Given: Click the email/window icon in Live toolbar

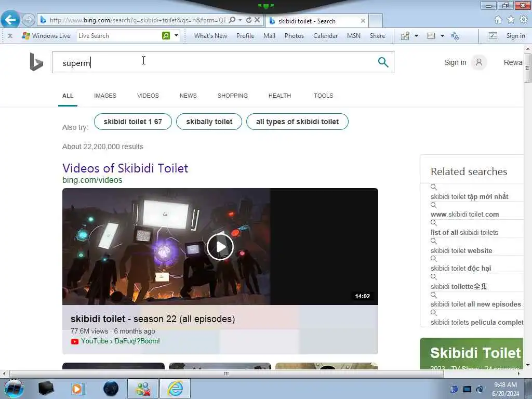Looking at the screenshot, I should coord(431,36).
